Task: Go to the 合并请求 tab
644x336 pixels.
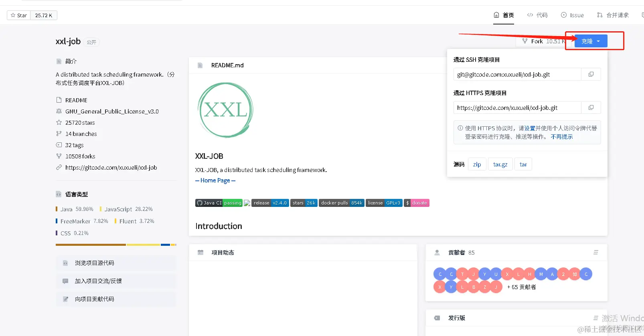Action: [613, 15]
